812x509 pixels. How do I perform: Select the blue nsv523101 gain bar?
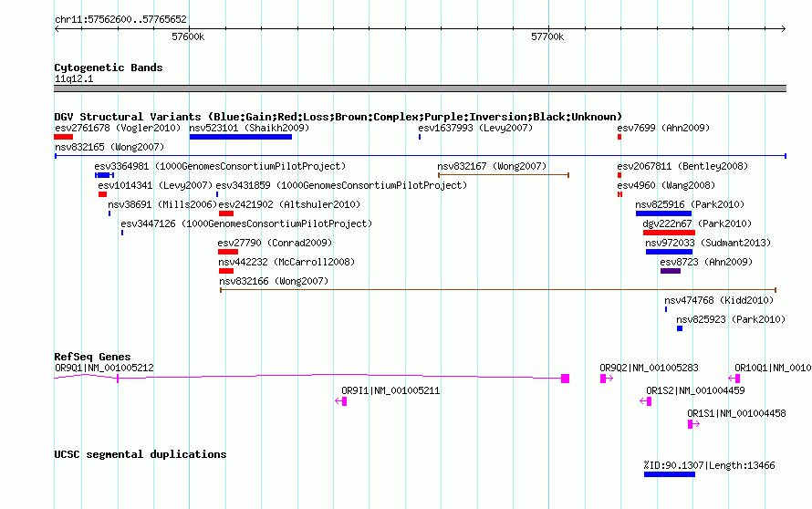coord(241,137)
